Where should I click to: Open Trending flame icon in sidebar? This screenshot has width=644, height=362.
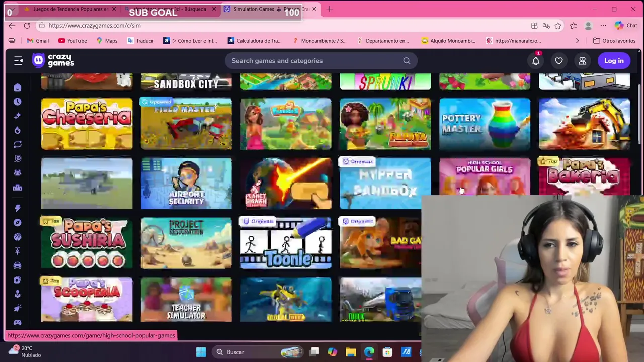pos(18,130)
